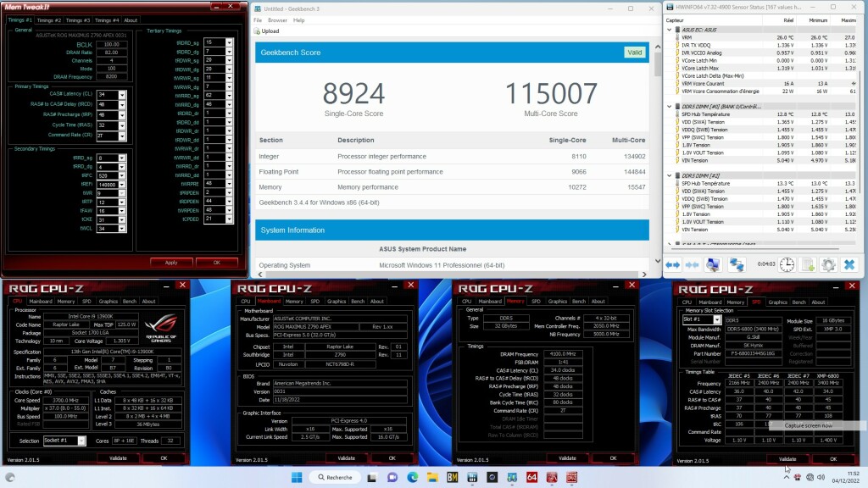Click Validate in first CPU-Z window
Screen dimensions: 868x488
118,458
